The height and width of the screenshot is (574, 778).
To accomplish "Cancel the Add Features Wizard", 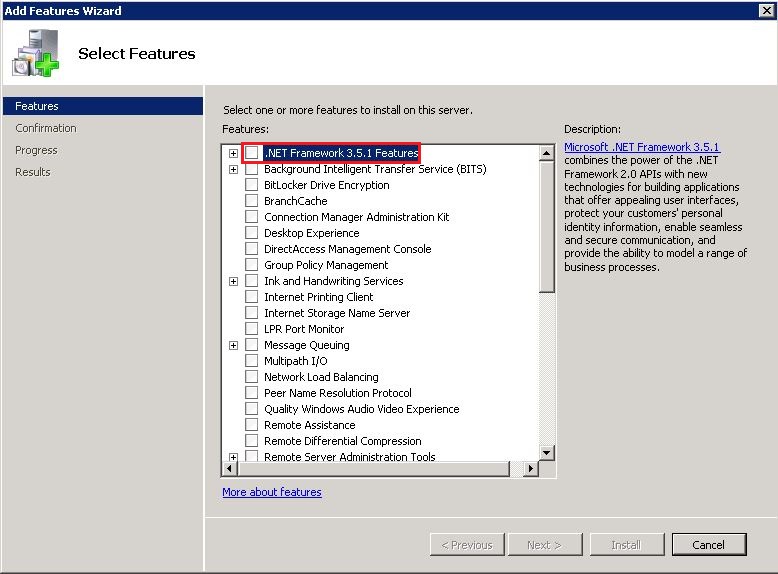I will [x=709, y=545].
